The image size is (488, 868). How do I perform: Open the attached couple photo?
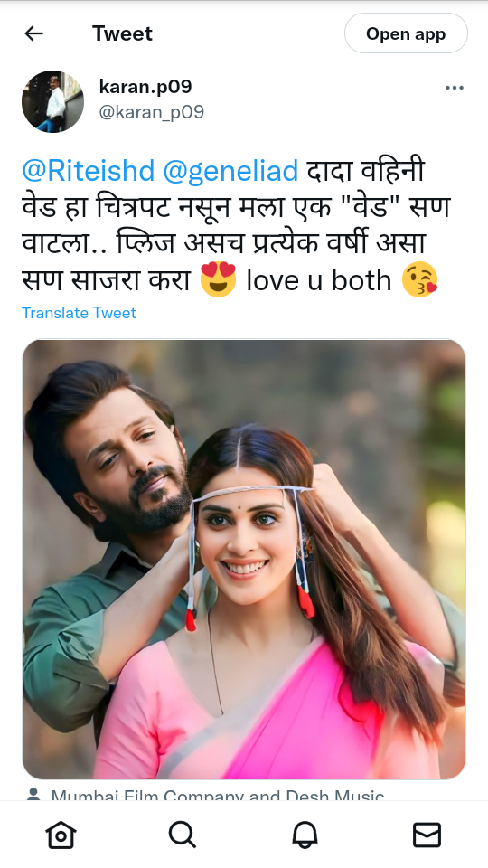coord(244,559)
